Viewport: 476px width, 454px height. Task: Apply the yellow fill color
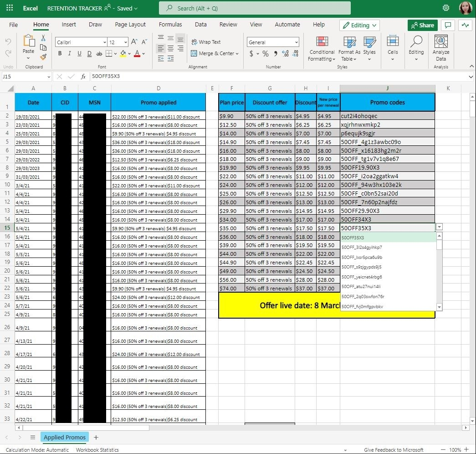[123, 54]
